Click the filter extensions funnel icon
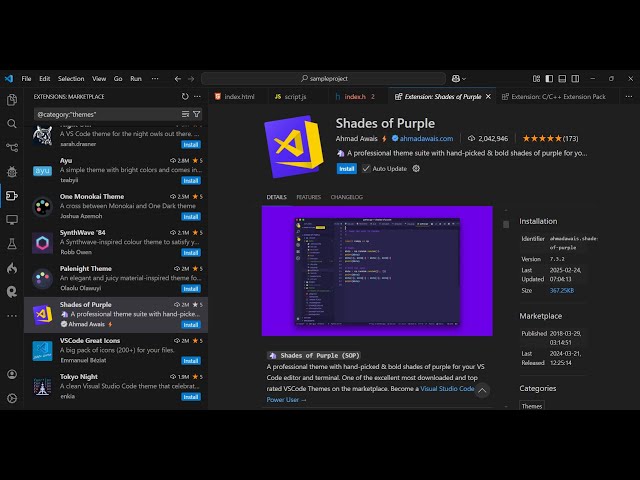This screenshot has width=640, height=480. click(x=197, y=114)
